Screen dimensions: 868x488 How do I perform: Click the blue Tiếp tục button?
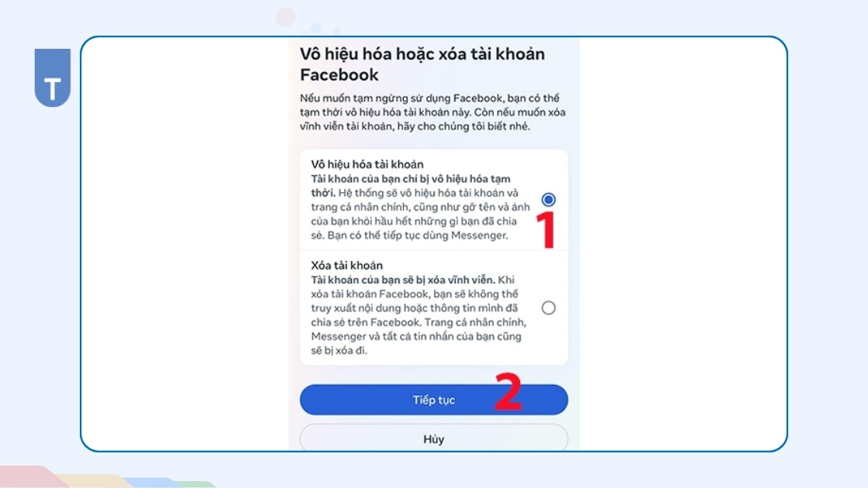tap(433, 400)
